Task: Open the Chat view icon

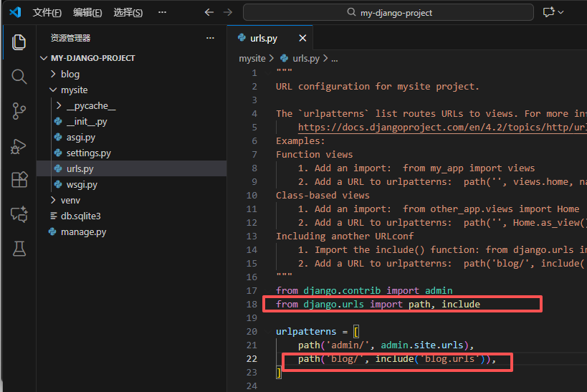Action: pyautogui.click(x=19, y=214)
